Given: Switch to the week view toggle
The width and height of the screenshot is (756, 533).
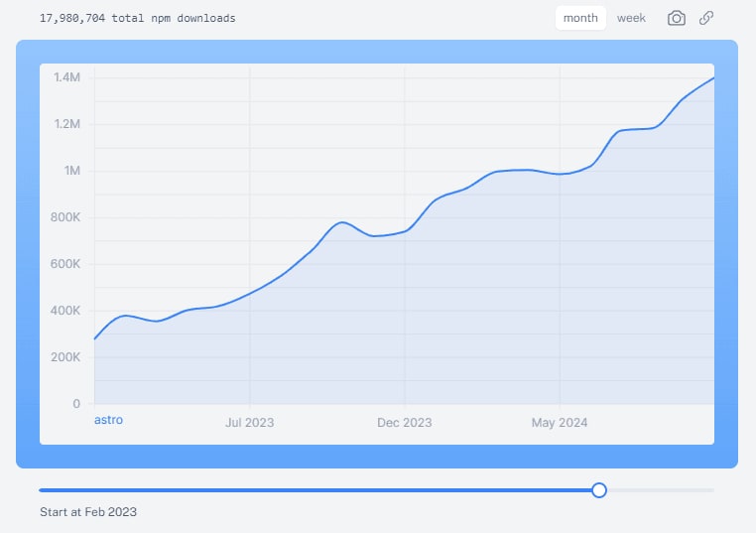Looking at the screenshot, I should tap(631, 18).
